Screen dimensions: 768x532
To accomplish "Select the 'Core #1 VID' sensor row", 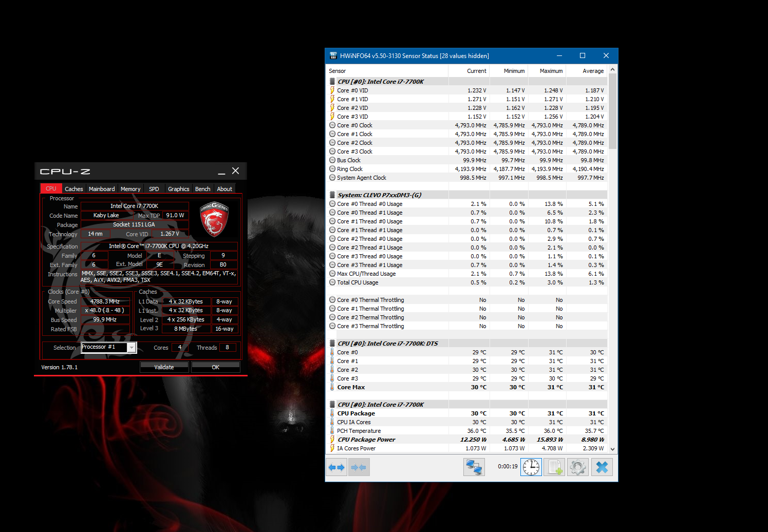I will [466, 99].
